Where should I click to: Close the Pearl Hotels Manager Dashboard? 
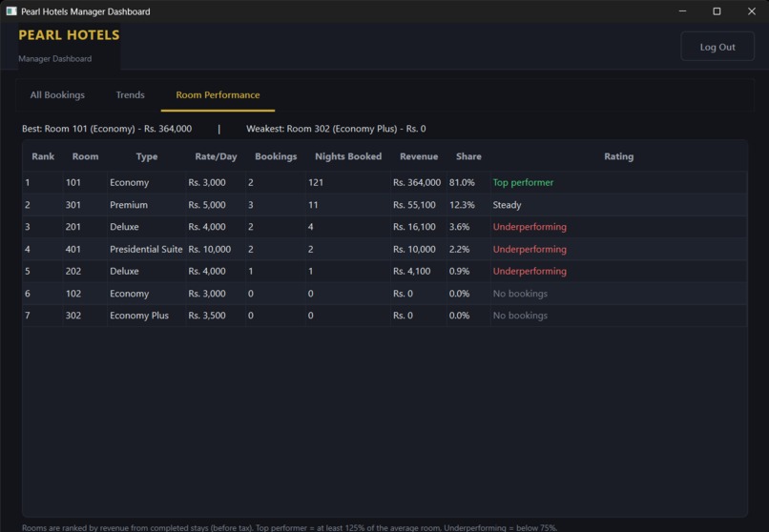(751, 11)
